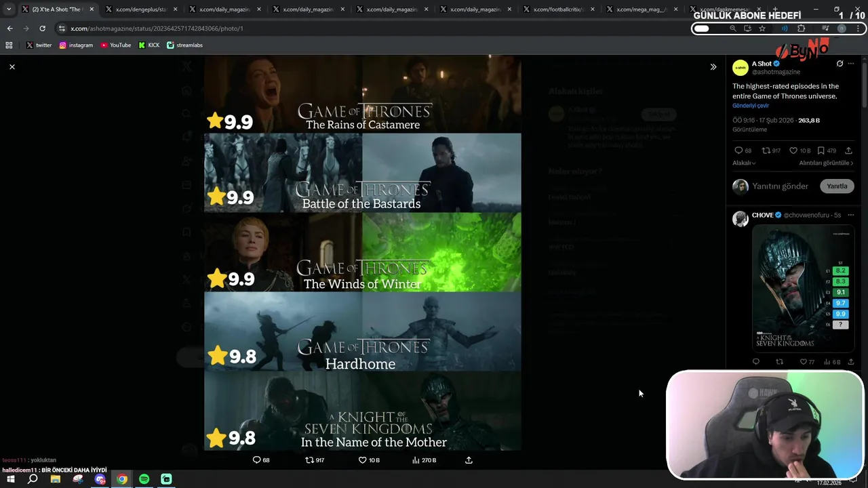Share post using sidebar share icon
868x488 pixels.
click(x=848, y=150)
